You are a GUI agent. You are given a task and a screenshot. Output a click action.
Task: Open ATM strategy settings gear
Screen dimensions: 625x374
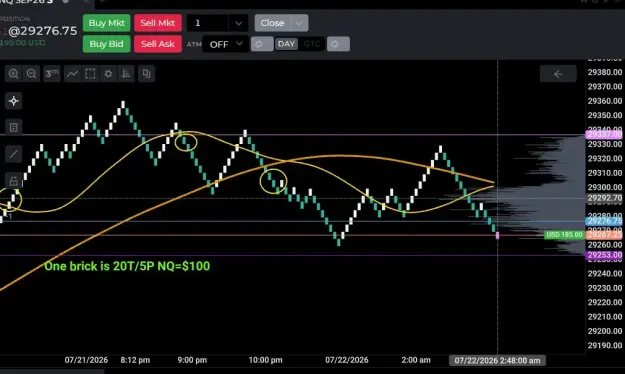tap(262, 44)
